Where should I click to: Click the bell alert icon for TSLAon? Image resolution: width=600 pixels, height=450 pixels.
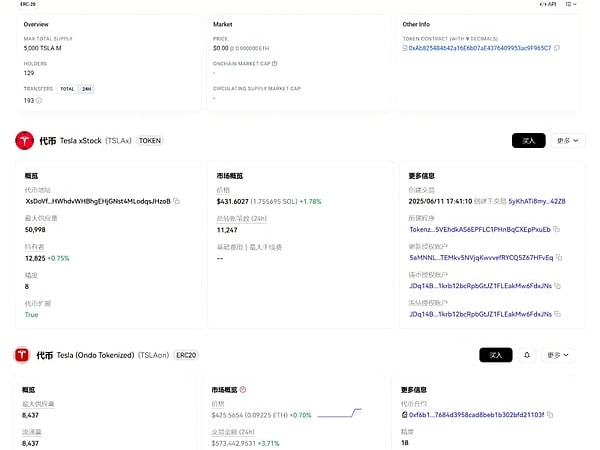click(527, 355)
